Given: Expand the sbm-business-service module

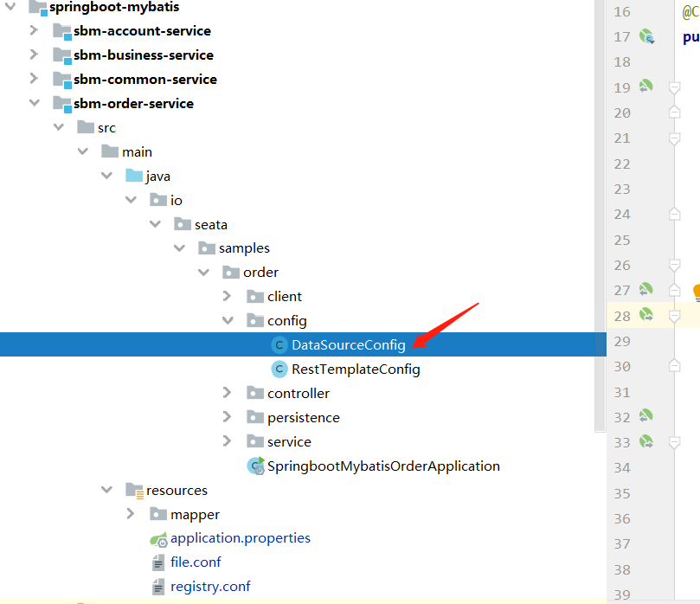Looking at the screenshot, I should 34,55.
